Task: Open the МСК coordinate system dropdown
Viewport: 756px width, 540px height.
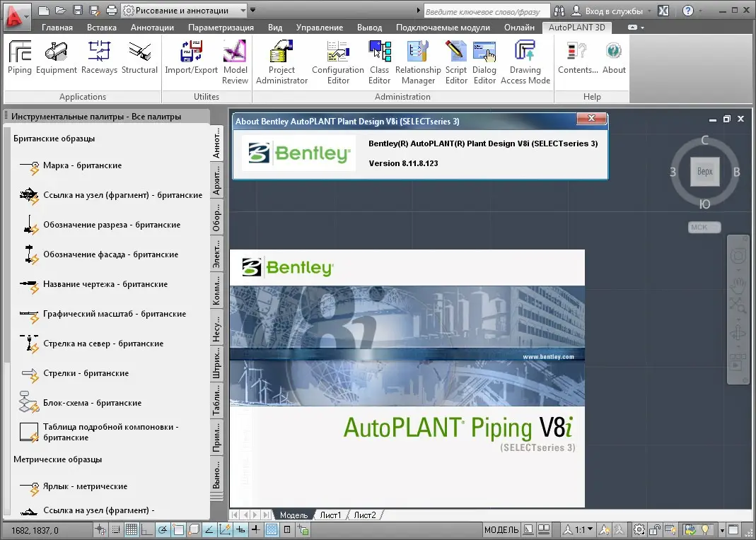Action: coord(704,228)
